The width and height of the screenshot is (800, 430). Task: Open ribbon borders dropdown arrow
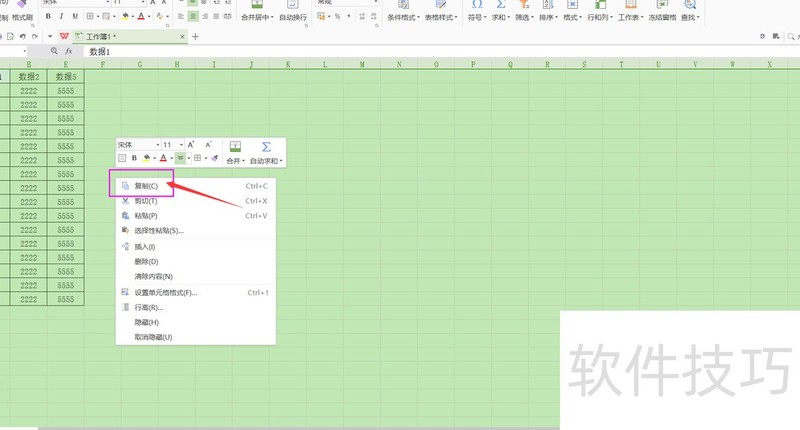point(97,17)
